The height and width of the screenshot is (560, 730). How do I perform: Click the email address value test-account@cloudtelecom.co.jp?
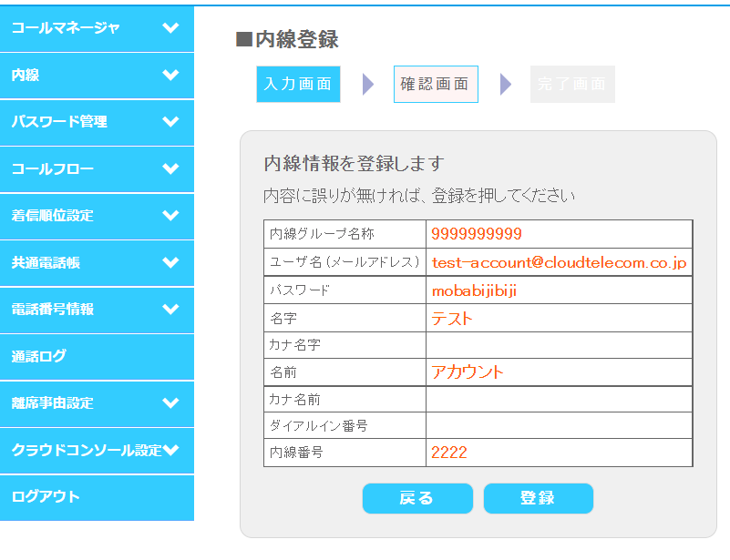pos(560,263)
